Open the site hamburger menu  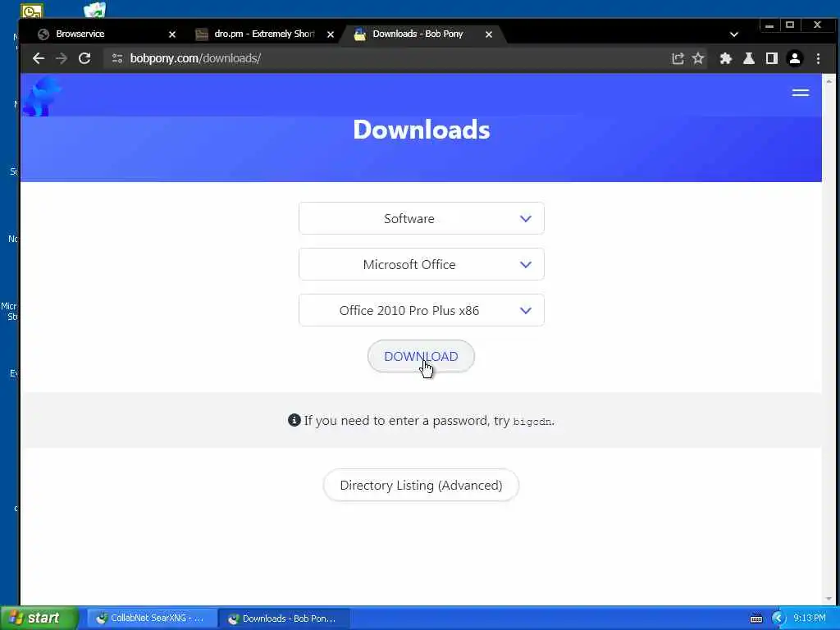pos(801,93)
